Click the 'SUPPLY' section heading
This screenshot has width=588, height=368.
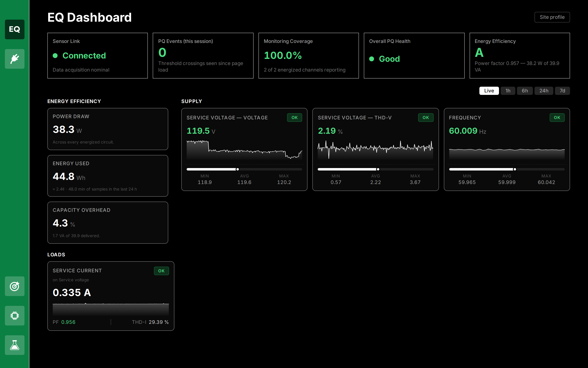tap(192, 101)
